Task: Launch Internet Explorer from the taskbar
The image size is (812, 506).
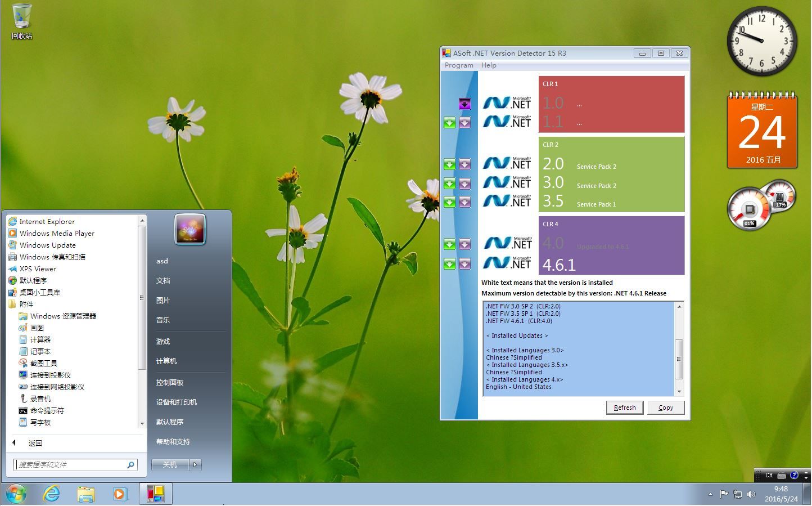Action: pyautogui.click(x=52, y=494)
